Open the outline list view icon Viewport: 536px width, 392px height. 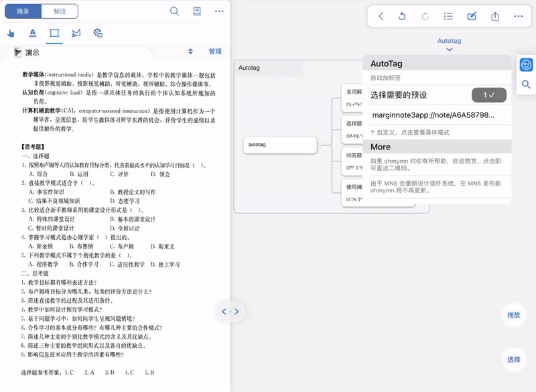point(448,16)
